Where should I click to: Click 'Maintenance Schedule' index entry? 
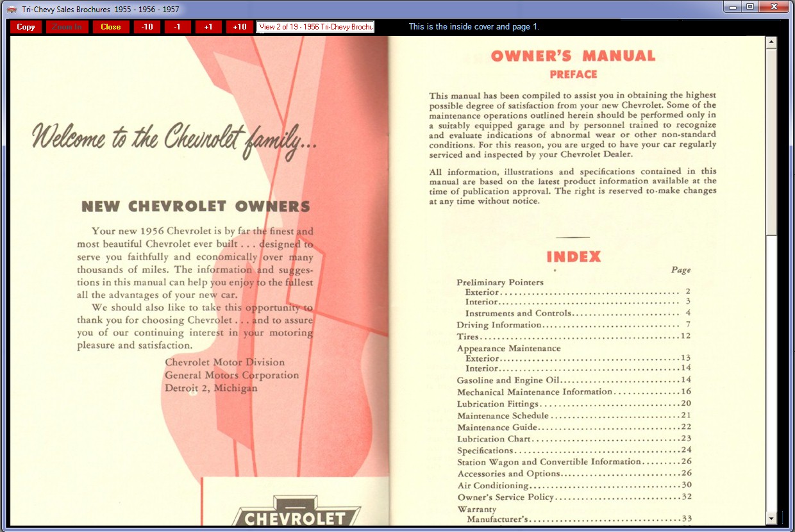[x=574, y=415]
